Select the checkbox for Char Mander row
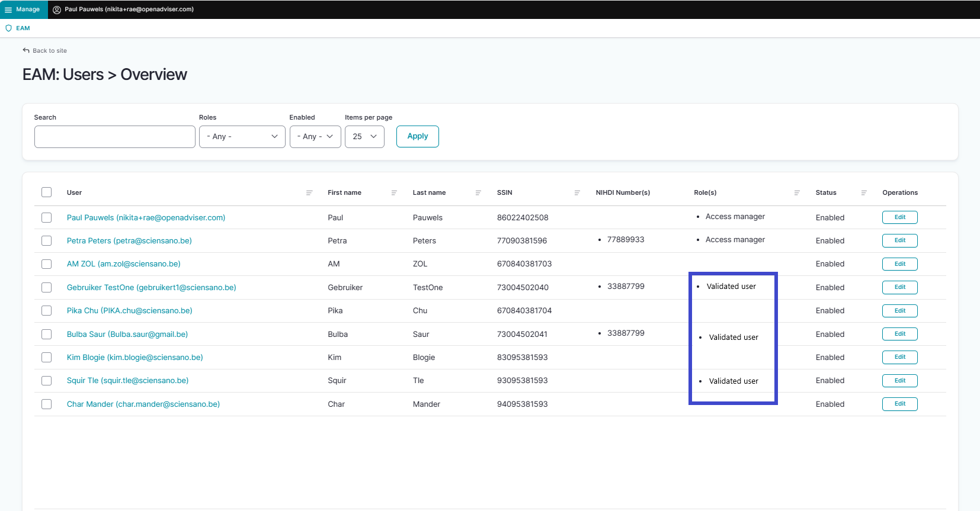 click(x=47, y=404)
